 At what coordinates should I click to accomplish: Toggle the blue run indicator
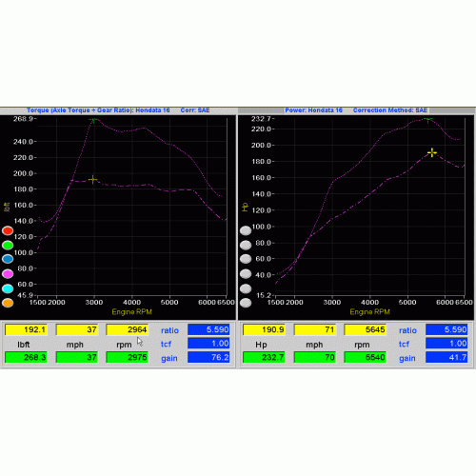coord(8,259)
